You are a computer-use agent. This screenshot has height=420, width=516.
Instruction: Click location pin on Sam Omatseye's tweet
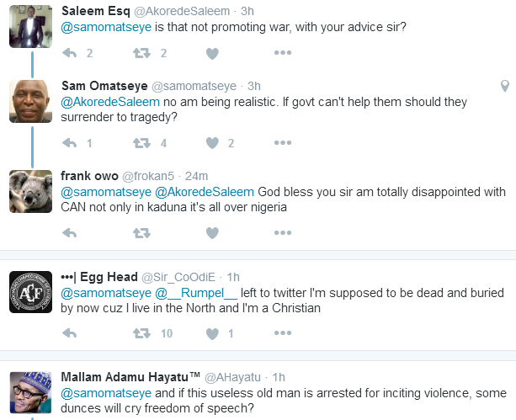[504, 86]
